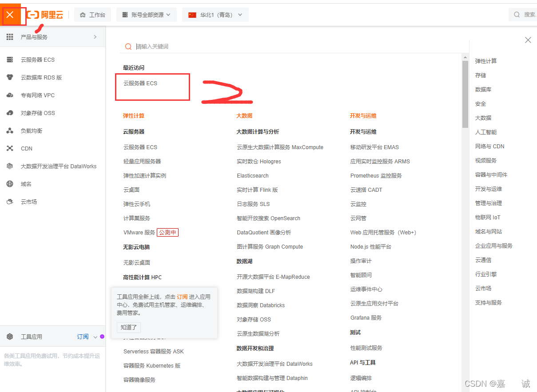
Task: Expand the 账号全部资源 dropdown
Action: pyautogui.click(x=147, y=14)
